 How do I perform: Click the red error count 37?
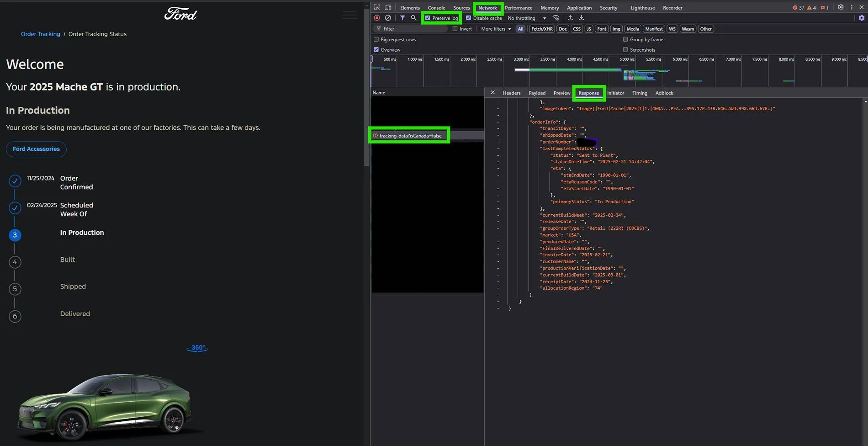click(798, 8)
